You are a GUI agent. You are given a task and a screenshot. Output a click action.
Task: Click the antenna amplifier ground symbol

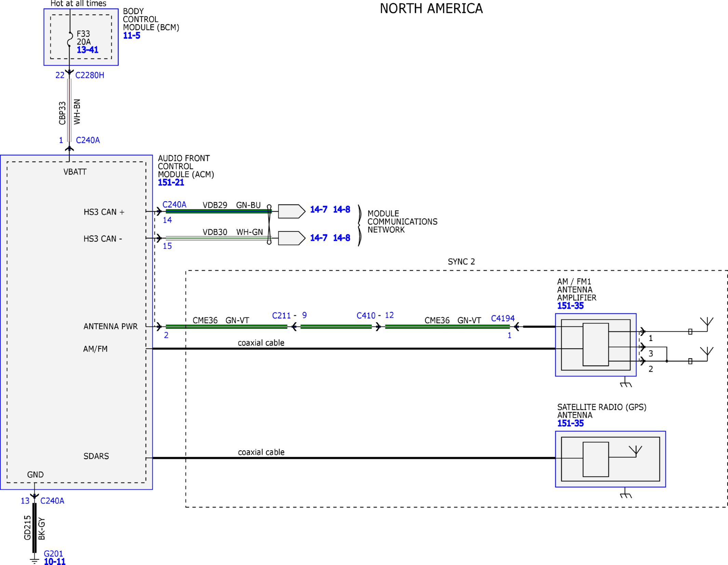(x=626, y=383)
